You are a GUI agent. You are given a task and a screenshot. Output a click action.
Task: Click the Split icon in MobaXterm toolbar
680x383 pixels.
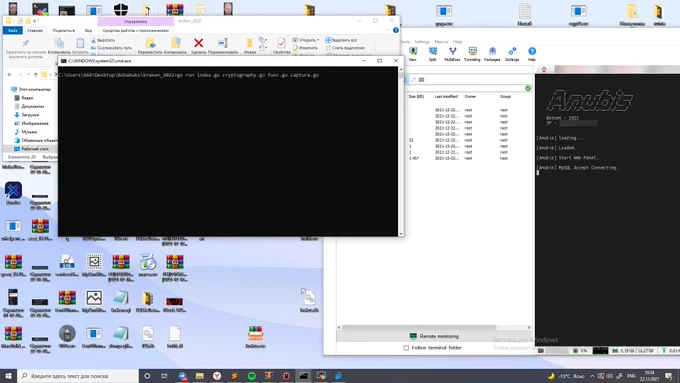point(432,52)
